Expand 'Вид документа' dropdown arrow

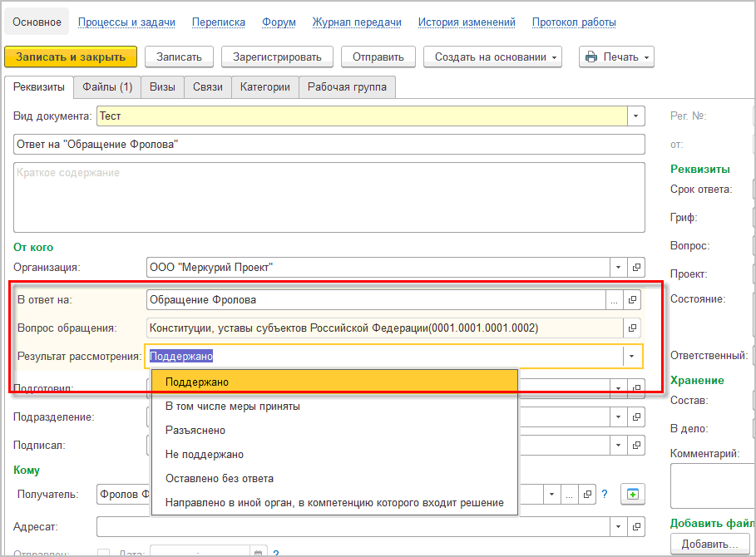click(636, 116)
